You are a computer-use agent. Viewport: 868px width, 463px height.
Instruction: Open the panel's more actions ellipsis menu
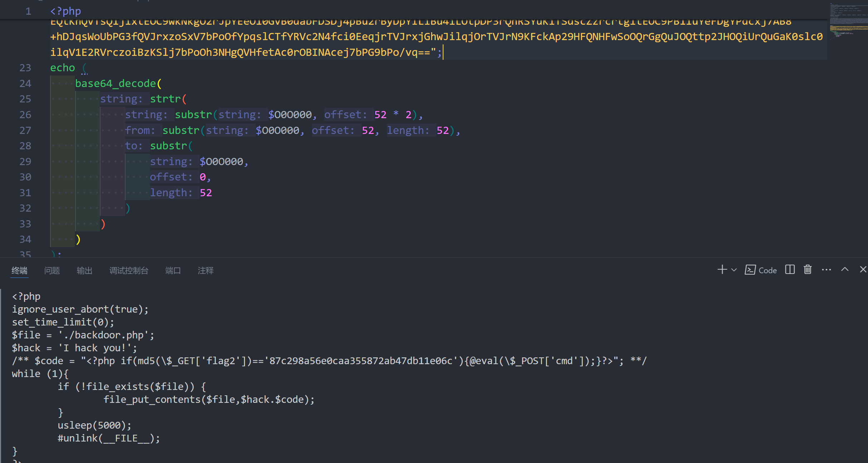826,270
